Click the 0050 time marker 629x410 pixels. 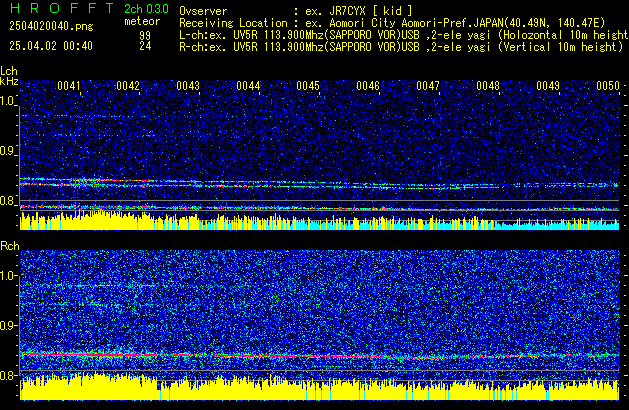pos(608,86)
